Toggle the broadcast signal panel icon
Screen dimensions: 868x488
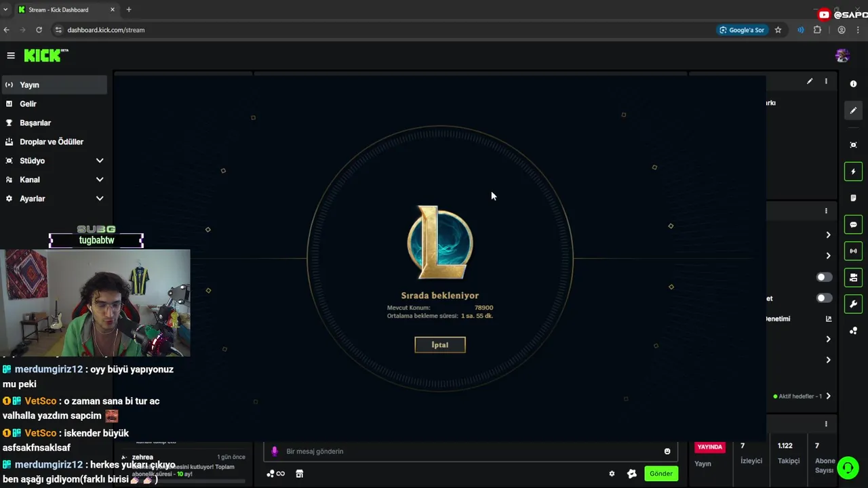pos(853,251)
